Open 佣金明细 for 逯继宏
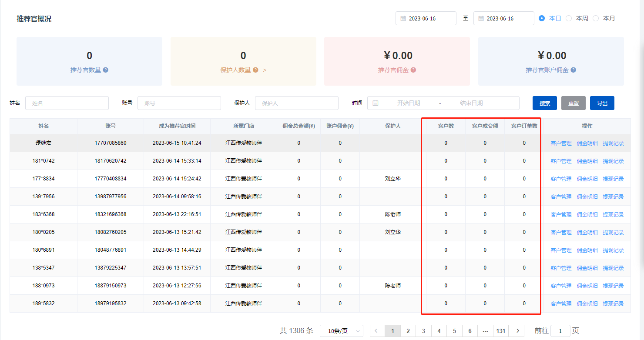 pyautogui.click(x=587, y=143)
